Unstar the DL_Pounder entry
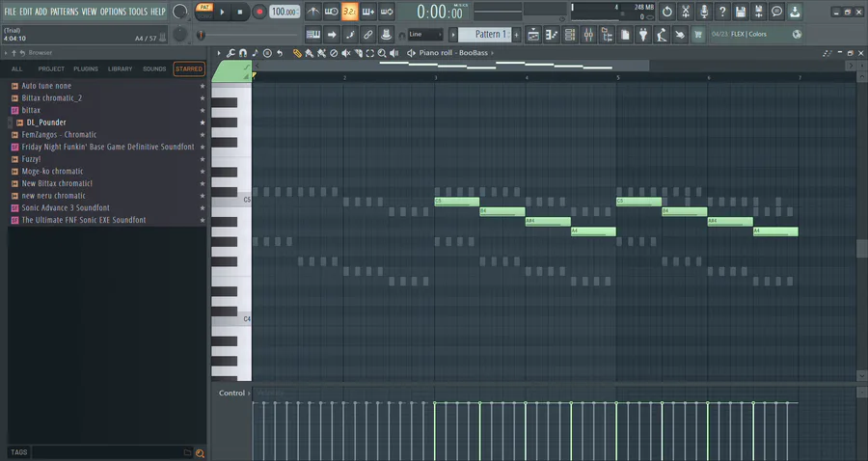 [x=203, y=122]
